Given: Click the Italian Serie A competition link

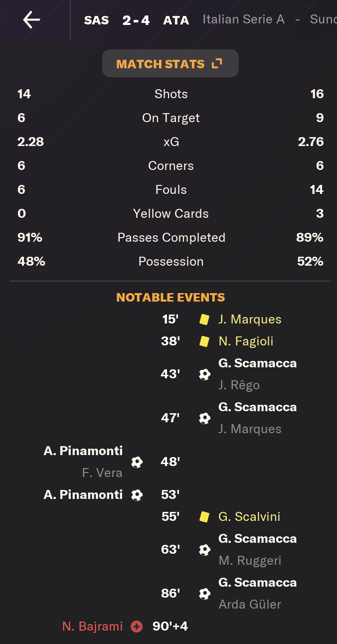Looking at the screenshot, I should point(243,19).
